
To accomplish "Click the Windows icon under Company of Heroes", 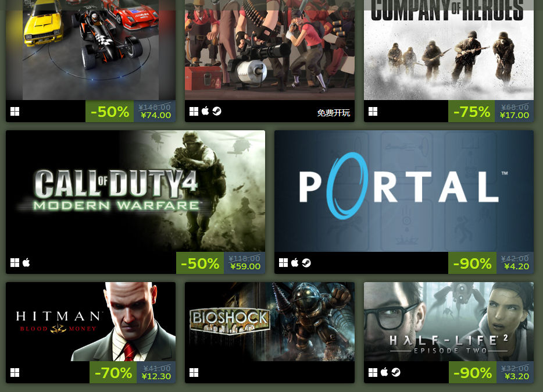I will 373,112.
